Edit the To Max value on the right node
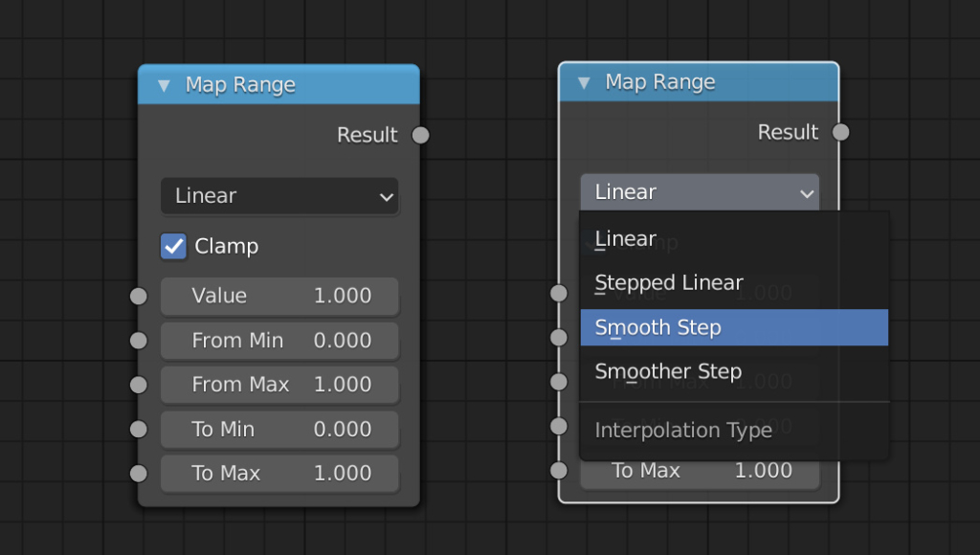This screenshot has height=555, width=980. coord(700,470)
